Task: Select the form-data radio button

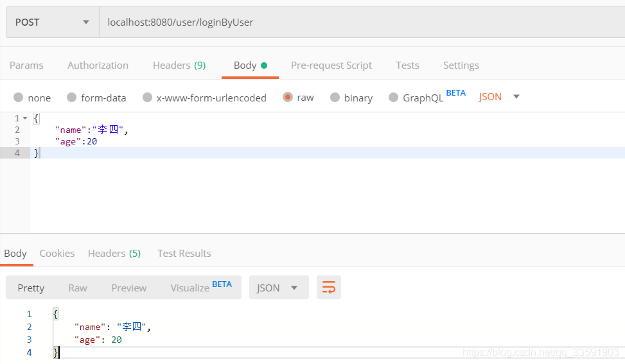Action: point(72,97)
